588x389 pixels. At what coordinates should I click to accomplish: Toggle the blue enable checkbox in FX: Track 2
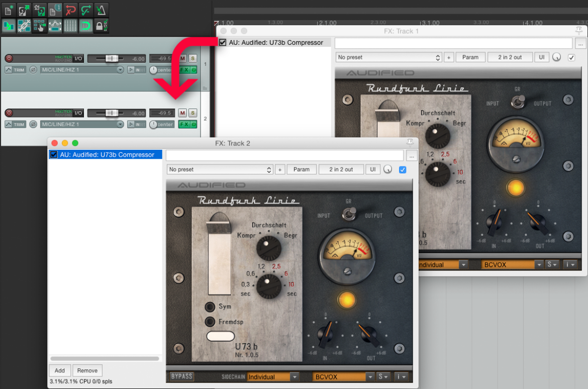(x=403, y=169)
